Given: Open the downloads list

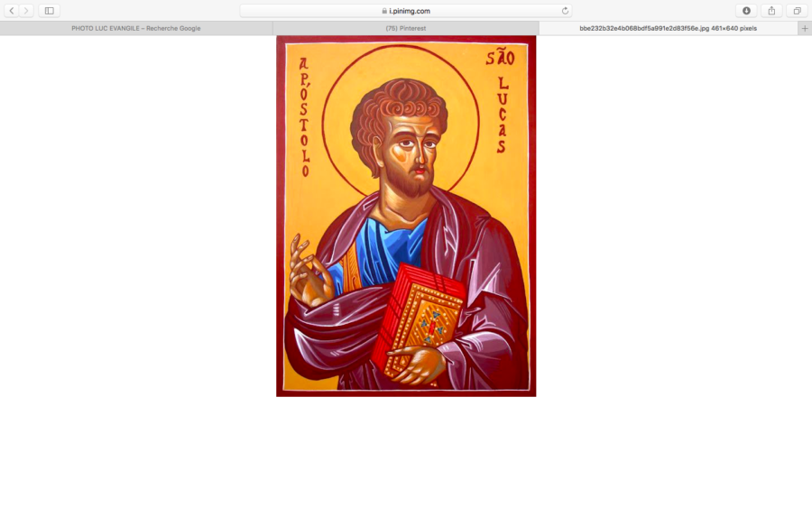Looking at the screenshot, I should click(746, 10).
